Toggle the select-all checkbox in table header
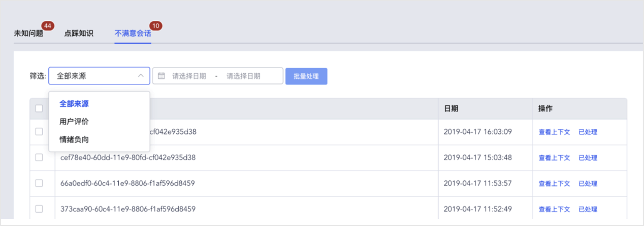644x226 pixels. [39, 108]
